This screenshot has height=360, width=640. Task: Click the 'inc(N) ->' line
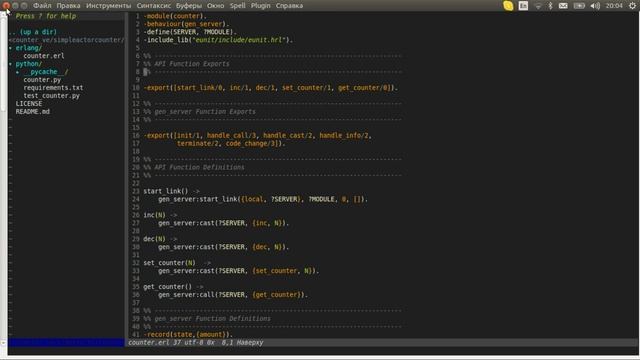pos(160,215)
